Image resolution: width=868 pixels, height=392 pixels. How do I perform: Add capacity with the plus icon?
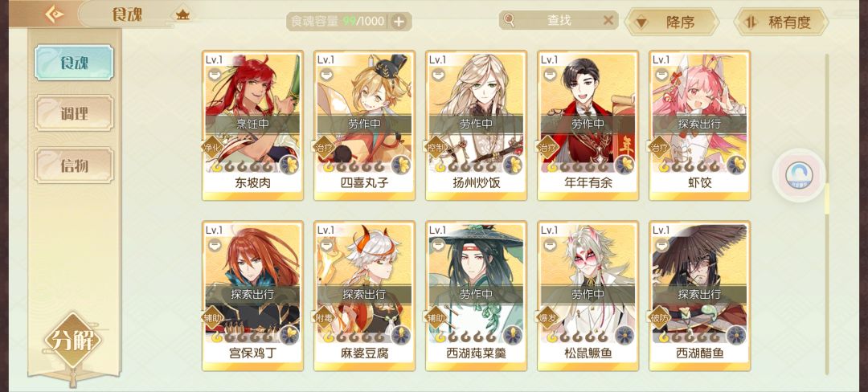coord(399,22)
